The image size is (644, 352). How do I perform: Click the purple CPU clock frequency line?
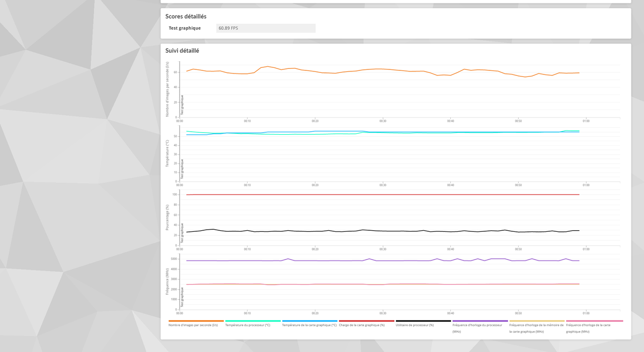pyautogui.click(x=382, y=260)
